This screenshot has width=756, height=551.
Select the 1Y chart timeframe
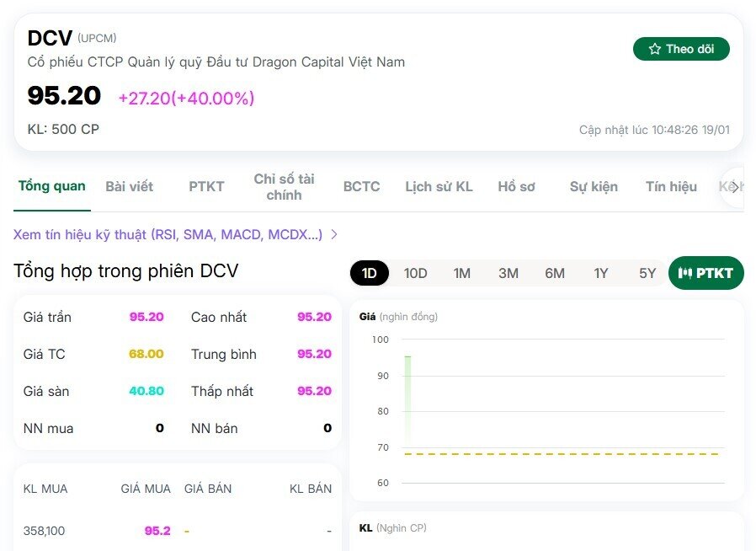[x=601, y=273]
